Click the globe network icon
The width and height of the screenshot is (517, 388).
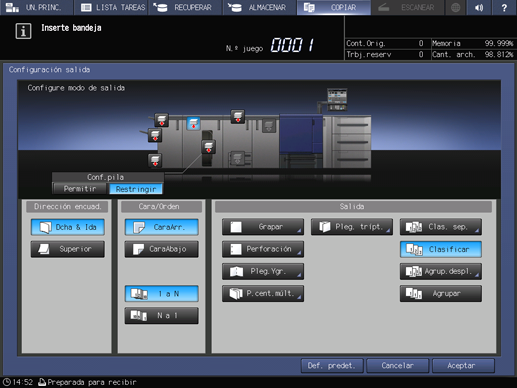coord(456,7)
